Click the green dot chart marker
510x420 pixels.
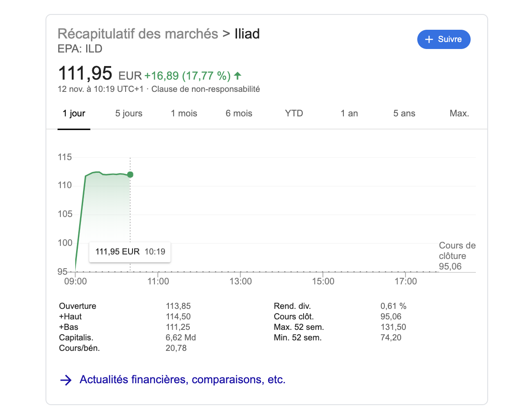(130, 175)
